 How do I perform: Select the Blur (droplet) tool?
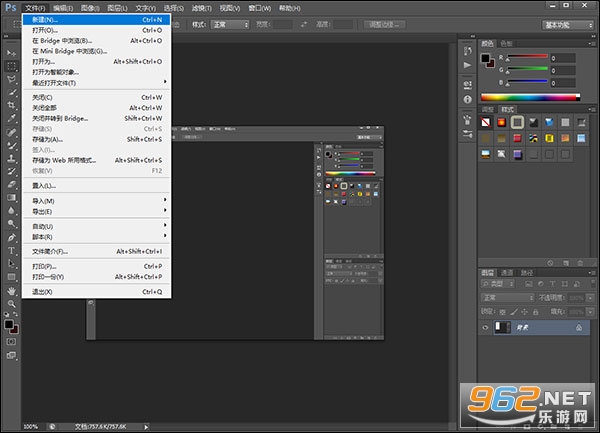click(11, 211)
